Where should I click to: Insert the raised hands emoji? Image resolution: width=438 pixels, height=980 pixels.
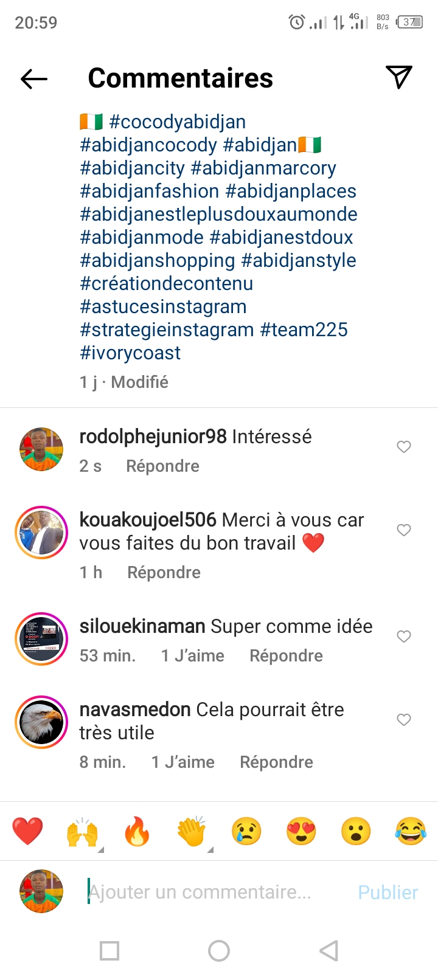(x=82, y=831)
